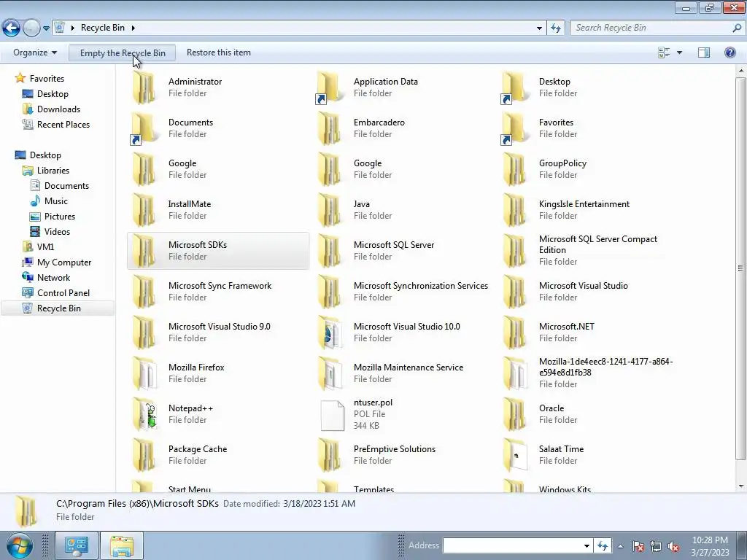Select the Music library
The image size is (747, 560).
tap(55, 201)
